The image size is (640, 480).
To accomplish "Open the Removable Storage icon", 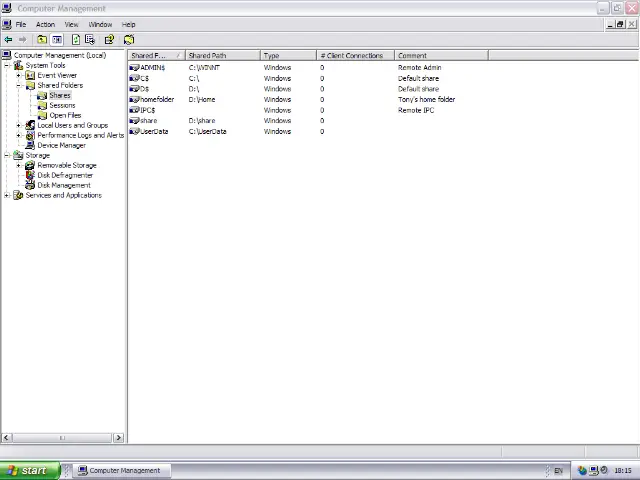I will (30, 165).
